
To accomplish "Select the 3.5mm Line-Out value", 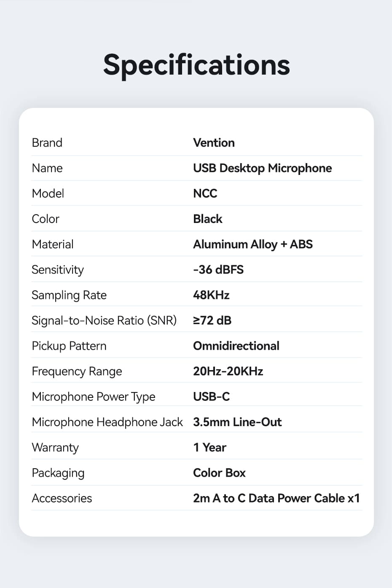I will click(237, 422).
